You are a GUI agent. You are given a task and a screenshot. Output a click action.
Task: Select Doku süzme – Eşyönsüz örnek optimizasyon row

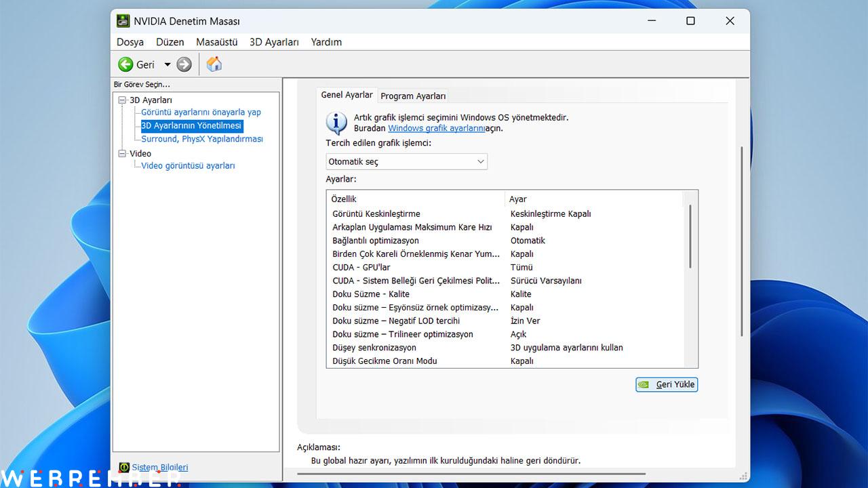[x=505, y=308]
